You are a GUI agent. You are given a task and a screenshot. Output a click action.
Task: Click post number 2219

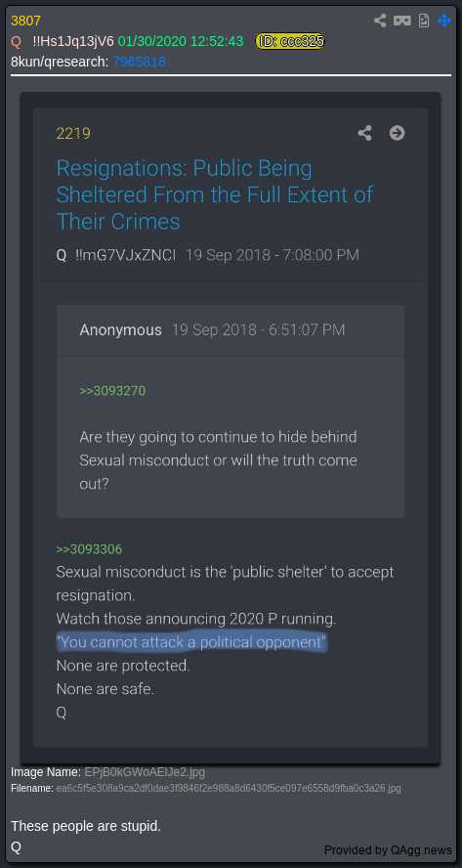tap(73, 133)
